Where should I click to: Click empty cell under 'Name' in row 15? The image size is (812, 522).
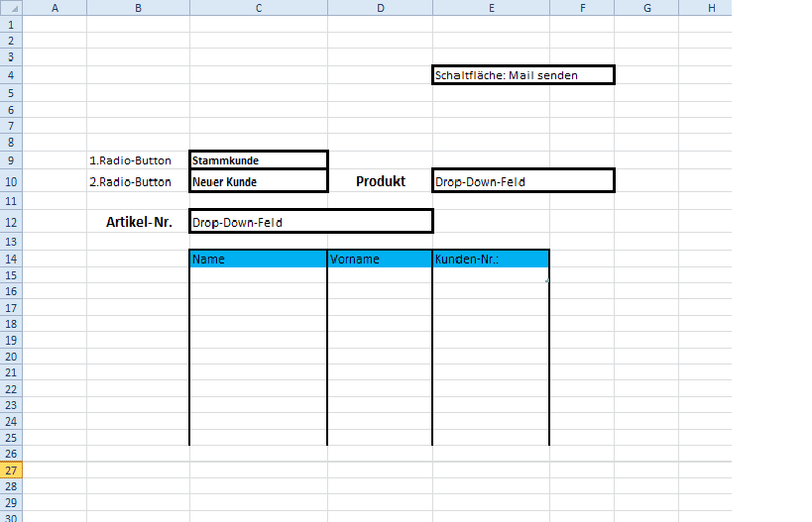(259, 275)
